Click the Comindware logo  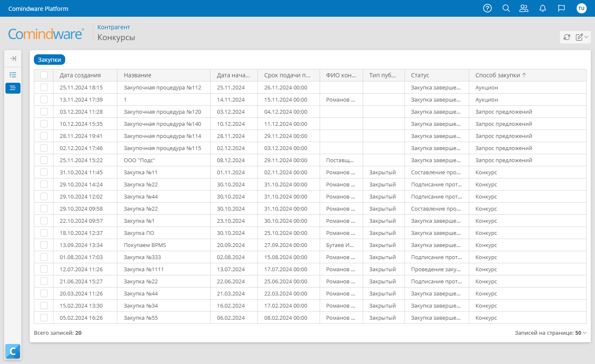pos(46,34)
